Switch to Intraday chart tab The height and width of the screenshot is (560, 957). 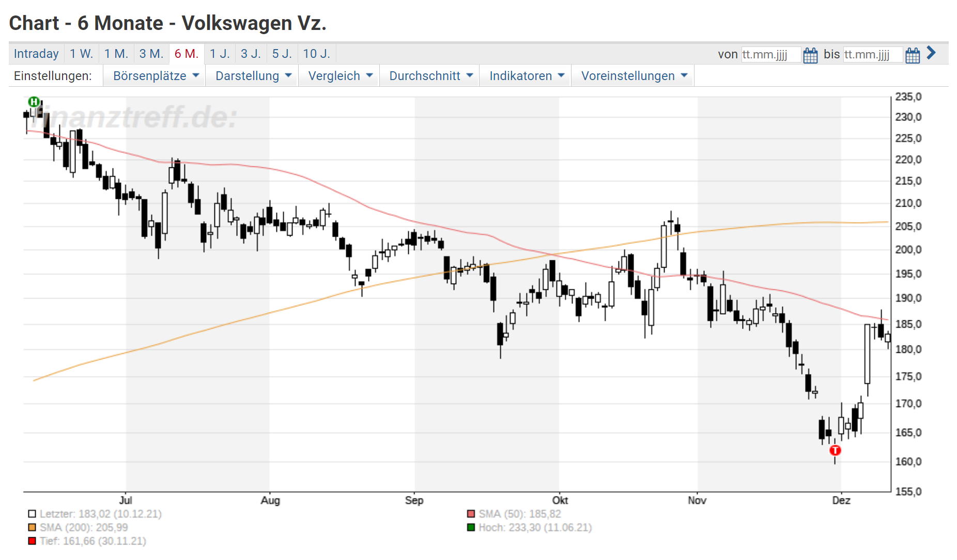point(36,54)
